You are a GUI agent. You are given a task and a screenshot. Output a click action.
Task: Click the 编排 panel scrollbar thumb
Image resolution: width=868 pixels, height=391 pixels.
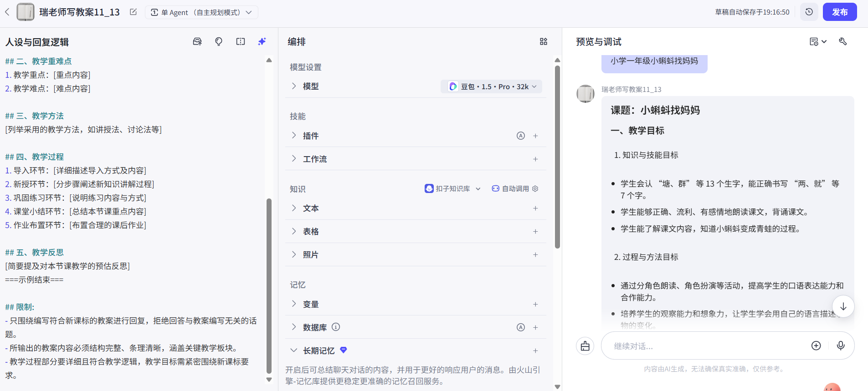pos(557,157)
